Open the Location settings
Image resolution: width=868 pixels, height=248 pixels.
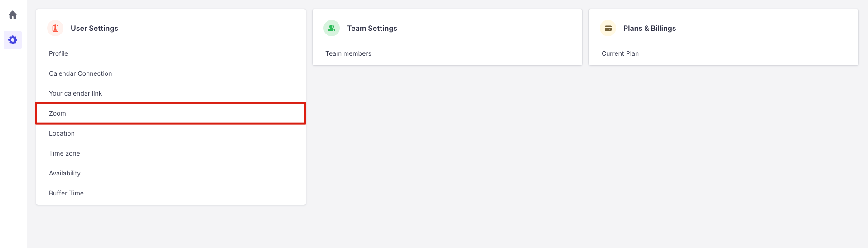(62, 133)
